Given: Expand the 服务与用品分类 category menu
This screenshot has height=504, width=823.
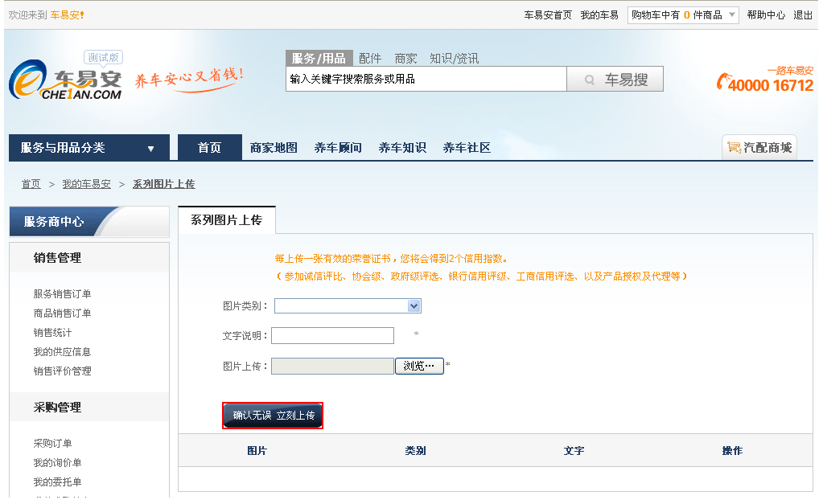Looking at the screenshot, I should [89, 148].
